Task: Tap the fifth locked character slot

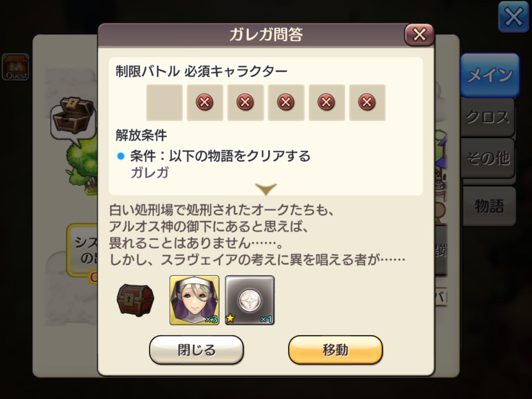Action: point(327,102)
